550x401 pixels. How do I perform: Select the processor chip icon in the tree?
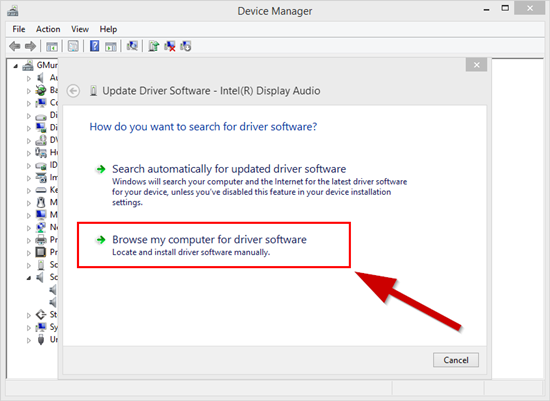pyautogui.click(x=41, y=252)
